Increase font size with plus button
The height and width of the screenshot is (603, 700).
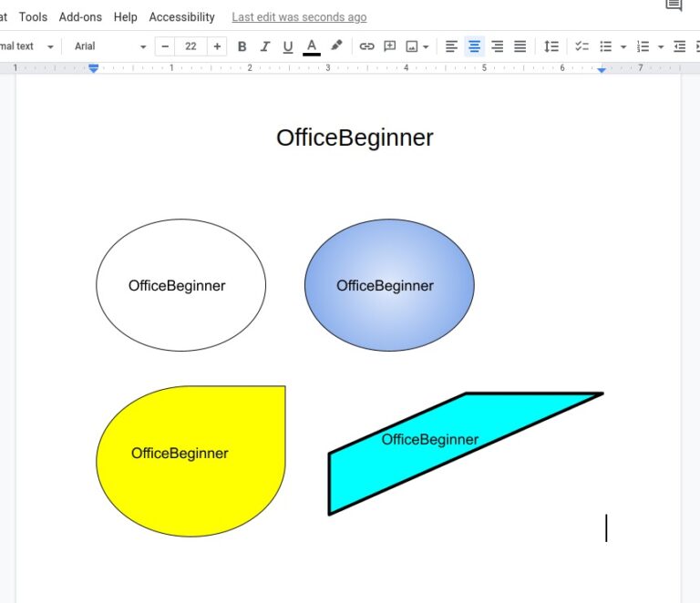point(217,46)
